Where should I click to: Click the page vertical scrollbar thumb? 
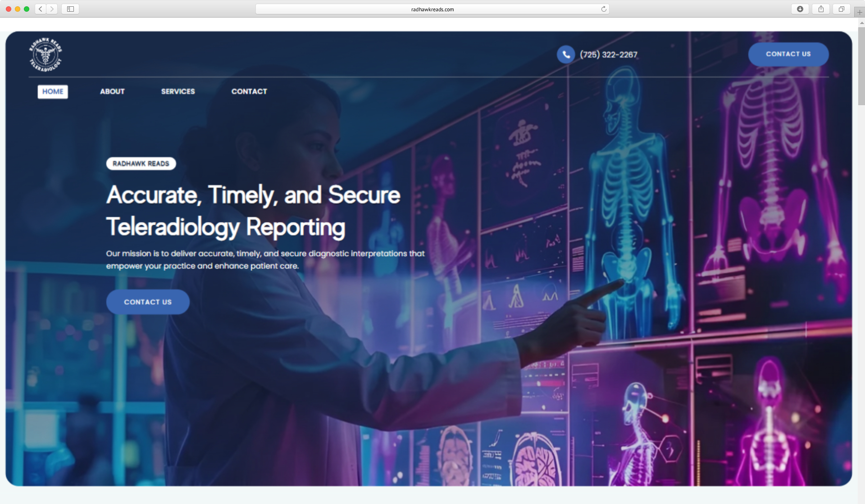(x=861, y=65)
